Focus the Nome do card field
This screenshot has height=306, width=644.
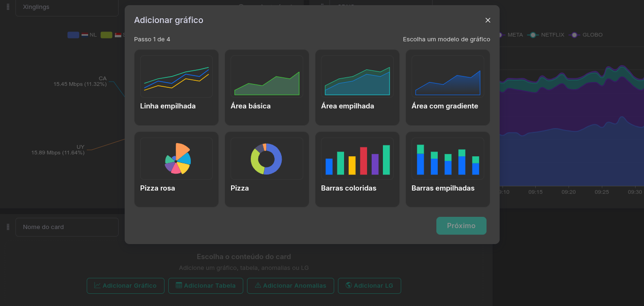67,227
